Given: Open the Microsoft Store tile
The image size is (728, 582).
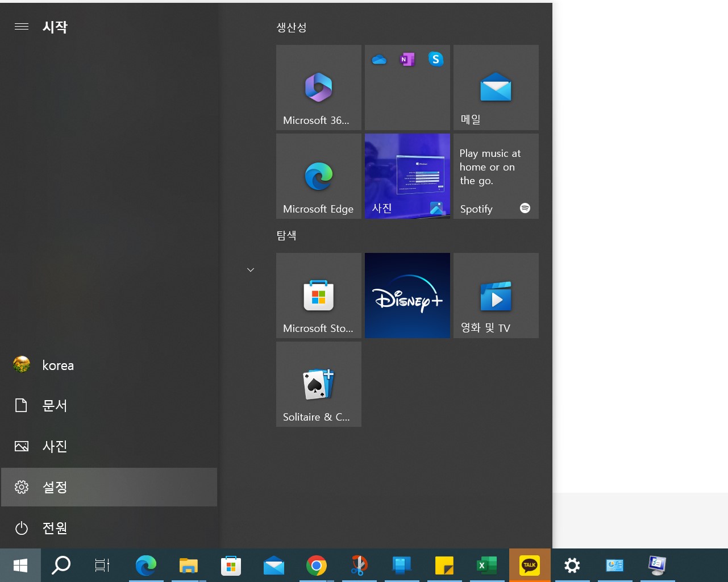Looking at the screenshot, I should coord(319,296).
